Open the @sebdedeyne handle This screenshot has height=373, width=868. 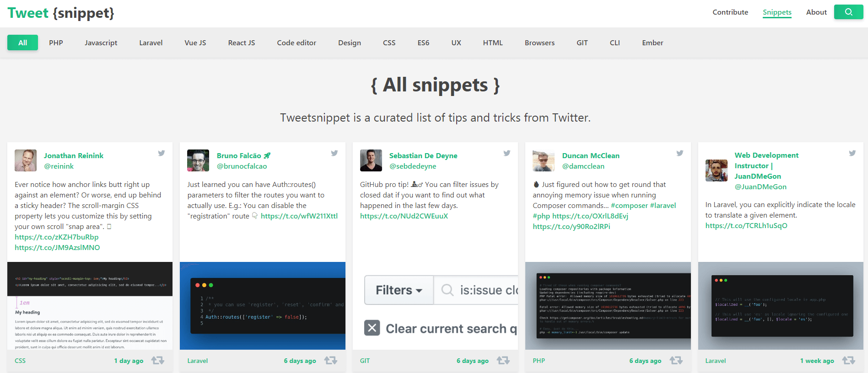pyautogui.click(x=413, y=166)
